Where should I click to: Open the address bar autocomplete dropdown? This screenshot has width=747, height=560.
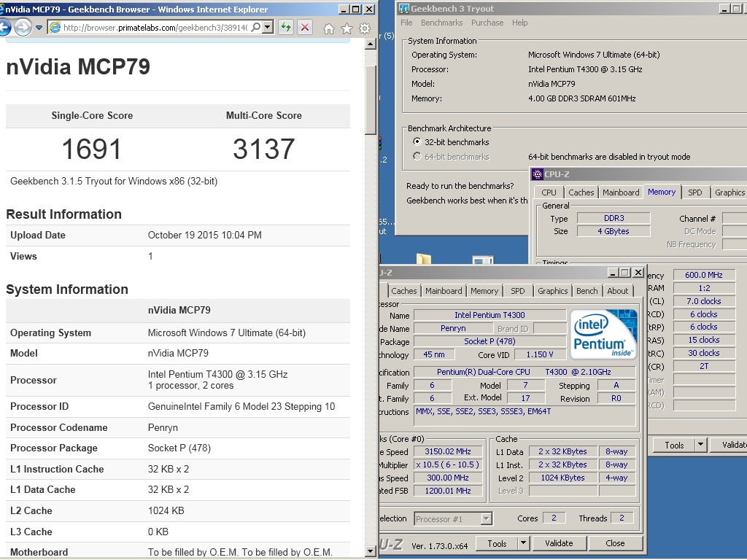[268, 28]
